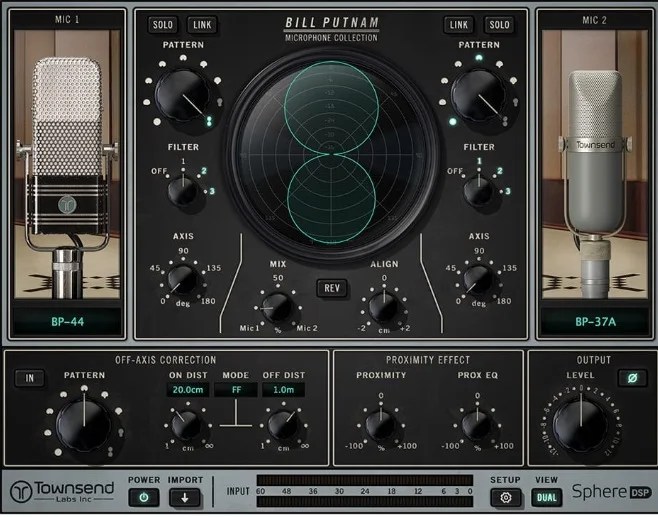Set Mic 2 filter to position 3

(x=508, y=191)
